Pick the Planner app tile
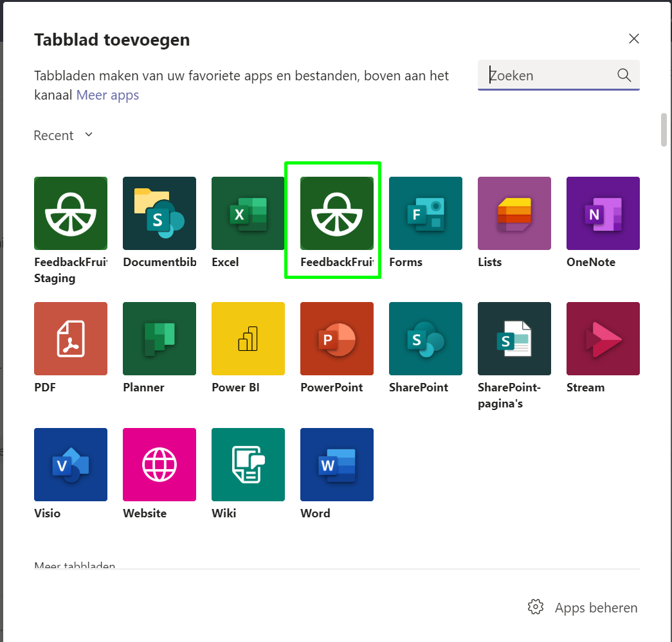 pos(159,339)
